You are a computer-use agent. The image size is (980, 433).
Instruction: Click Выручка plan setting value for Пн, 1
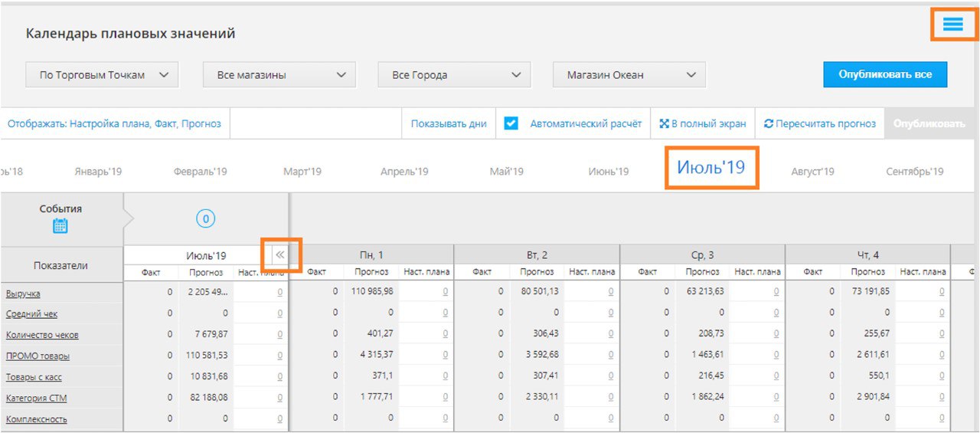(446, 292)
